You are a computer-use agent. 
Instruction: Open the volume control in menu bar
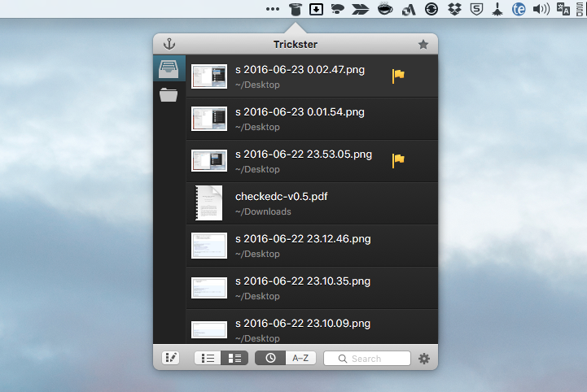click(541, 9)
